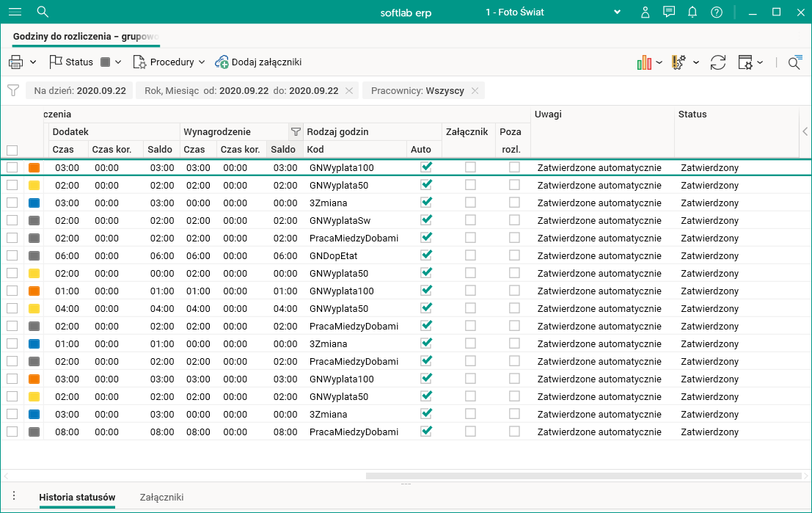Viewport: 812px width, 513px height.
Task: Open the chart analysis icon
Action: click(645, 62)
